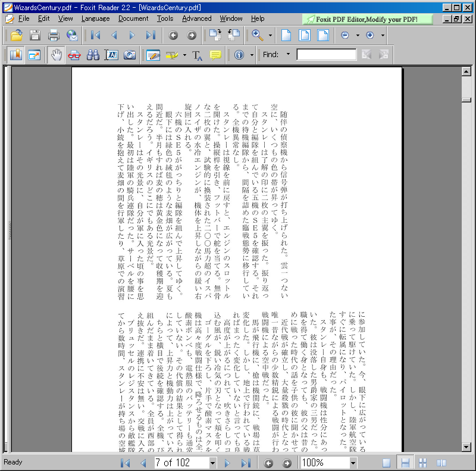Expand the Zoom In tool dropdown arrow

coord(270,36)
